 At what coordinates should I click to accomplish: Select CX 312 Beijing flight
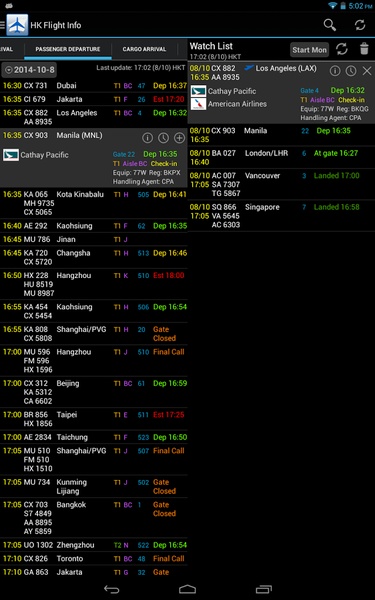coord(94,392)
